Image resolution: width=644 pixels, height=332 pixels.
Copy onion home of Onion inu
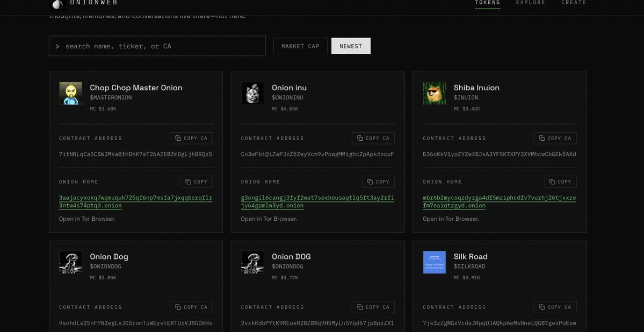[x=378, y=182]
